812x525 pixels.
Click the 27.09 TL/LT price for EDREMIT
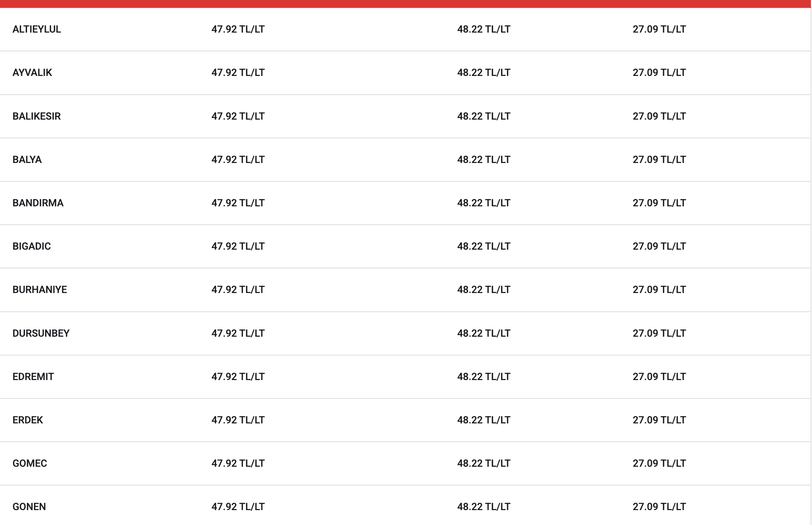[x=659, y=377]
